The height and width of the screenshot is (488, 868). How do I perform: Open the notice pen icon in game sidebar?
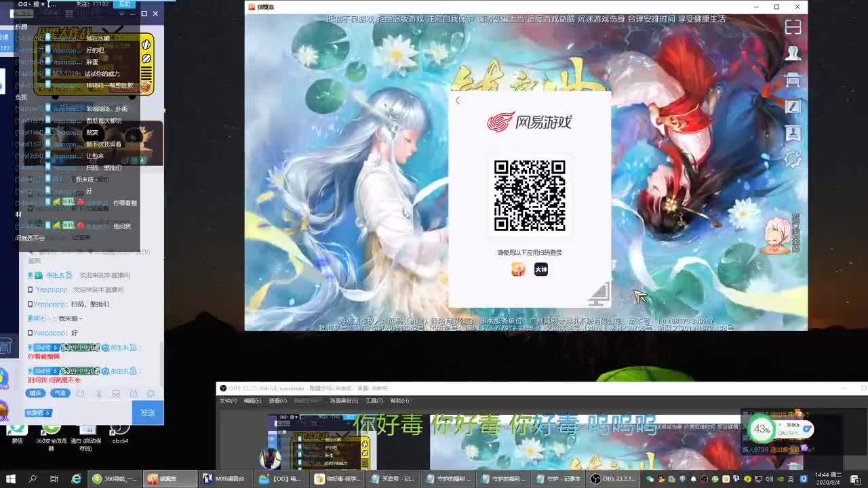(x=793, y=106)
